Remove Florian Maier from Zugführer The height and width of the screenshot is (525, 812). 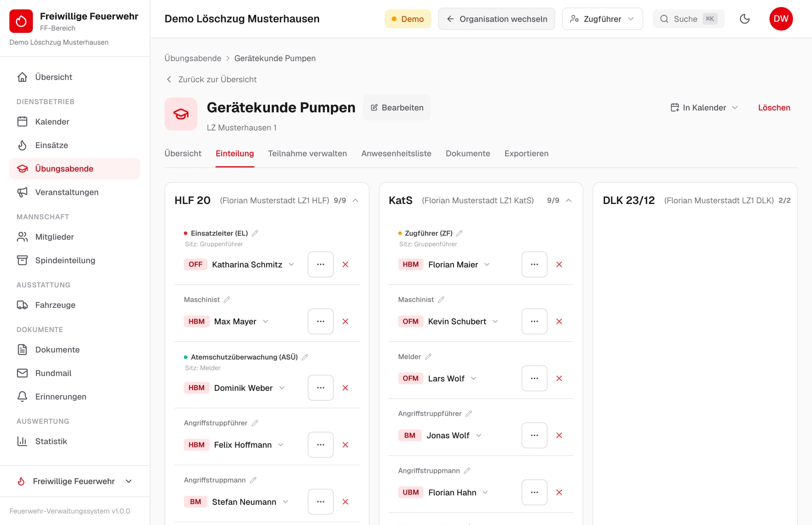point(559,265)
